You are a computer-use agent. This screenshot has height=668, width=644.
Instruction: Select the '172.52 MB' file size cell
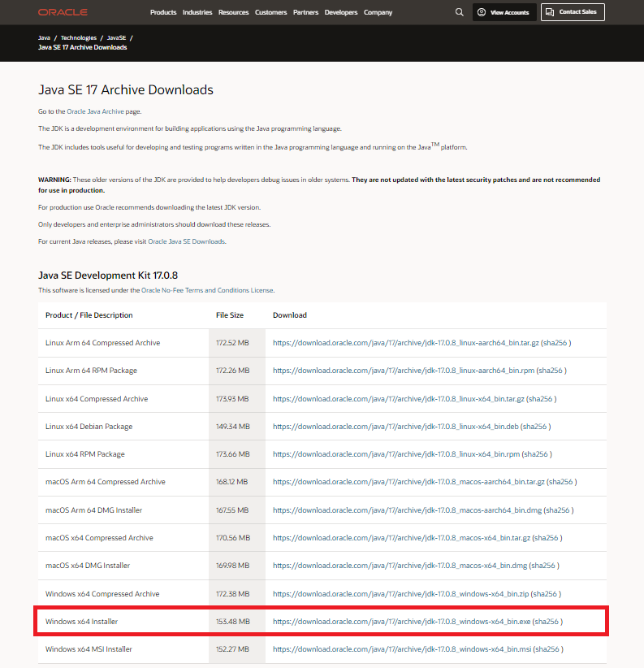point(236,343)
